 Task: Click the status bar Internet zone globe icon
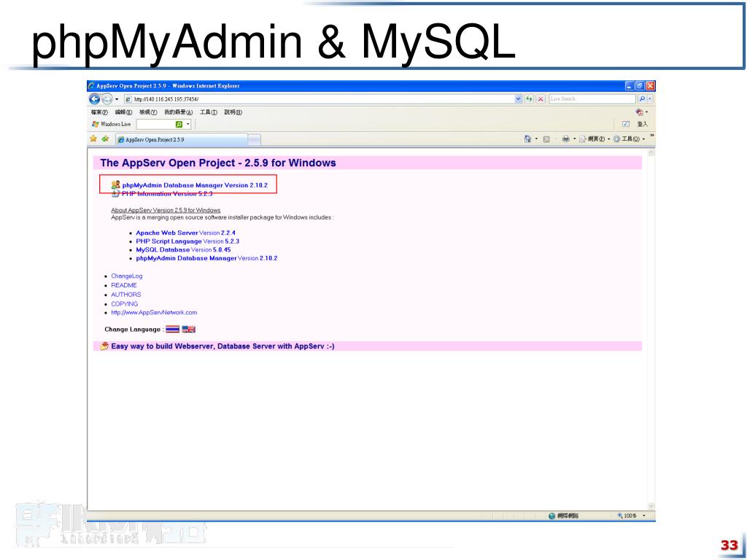point(551,516)
